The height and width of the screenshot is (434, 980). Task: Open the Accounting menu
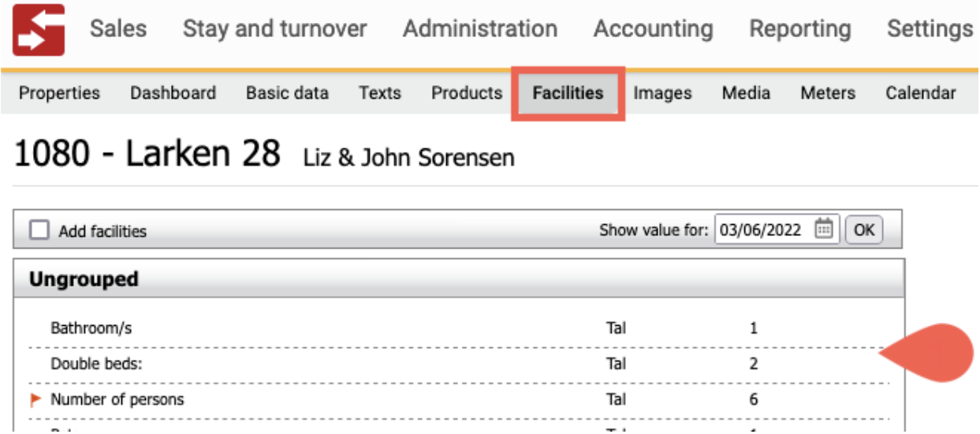(653, 29)
